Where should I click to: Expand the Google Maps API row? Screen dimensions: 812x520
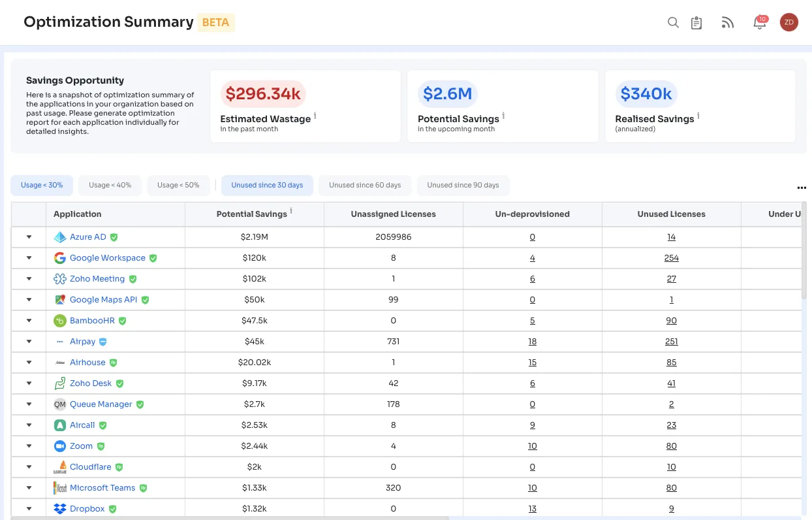point(29,300)
